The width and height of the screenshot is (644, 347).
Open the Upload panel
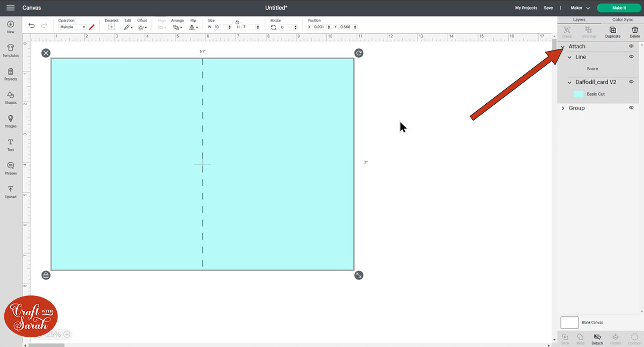(10, 192)
